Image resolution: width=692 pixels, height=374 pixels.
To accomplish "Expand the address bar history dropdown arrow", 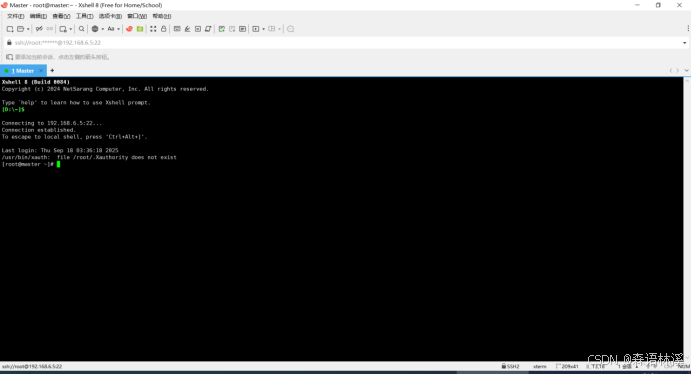I will click(684, 43).
